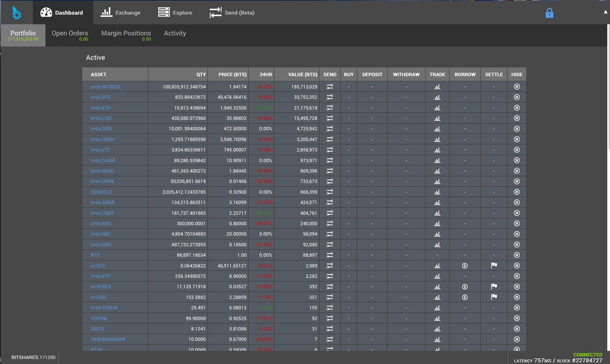Click the OPEN.BTC asset name
Image resolution: width=610 pixels, height=364 pixels.
pos(101,97)
